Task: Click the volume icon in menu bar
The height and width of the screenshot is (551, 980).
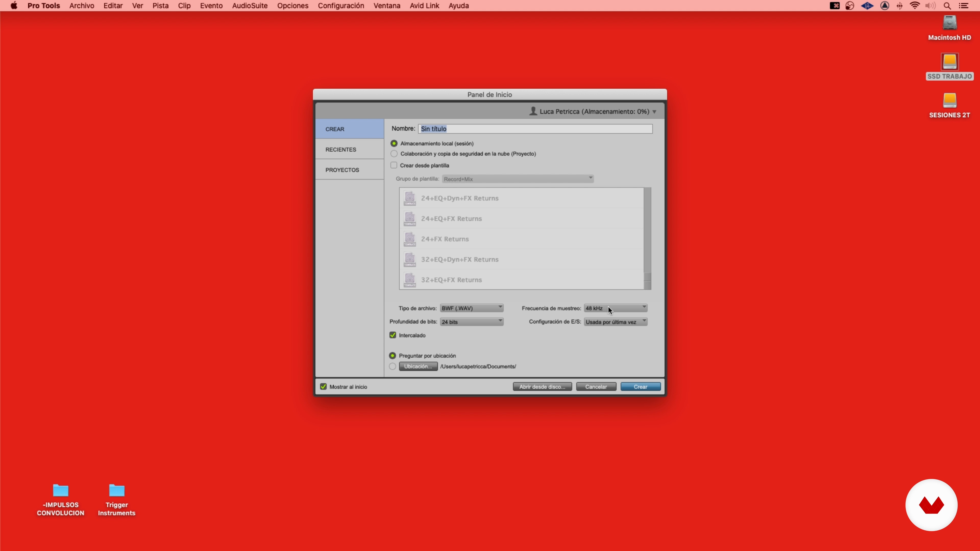Action: 930,6
